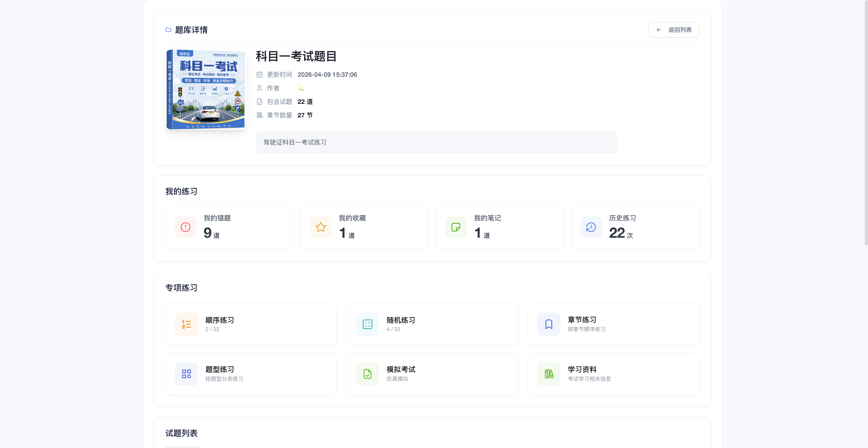The height and width of the screenshot is (448, 868).
Task: Click the numbered list icon for 顺序练习
Action: pyautogui.click(x=186, y=324)
